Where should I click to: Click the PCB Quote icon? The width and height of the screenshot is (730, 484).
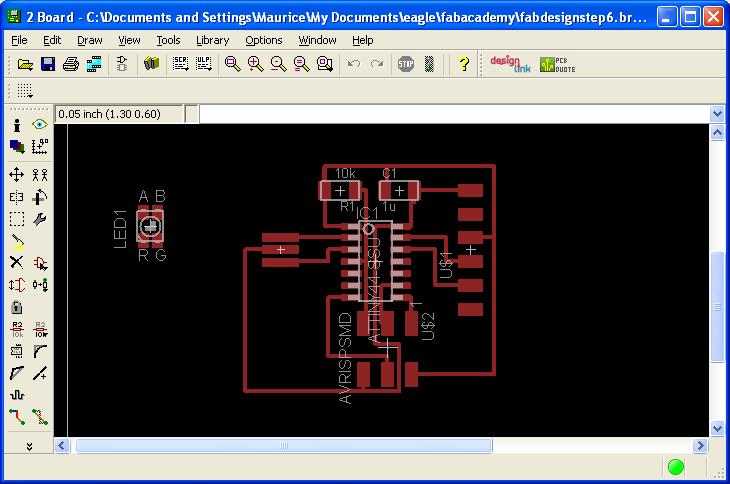557,64
